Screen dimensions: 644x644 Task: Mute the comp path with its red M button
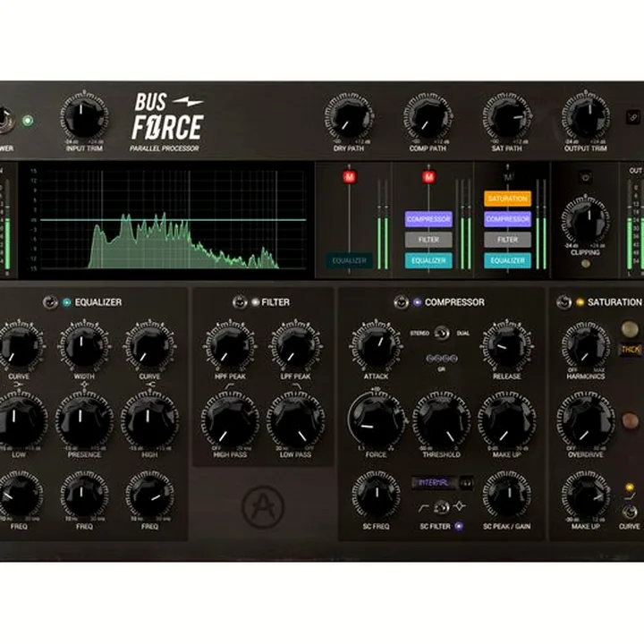(x=428, y=177)
